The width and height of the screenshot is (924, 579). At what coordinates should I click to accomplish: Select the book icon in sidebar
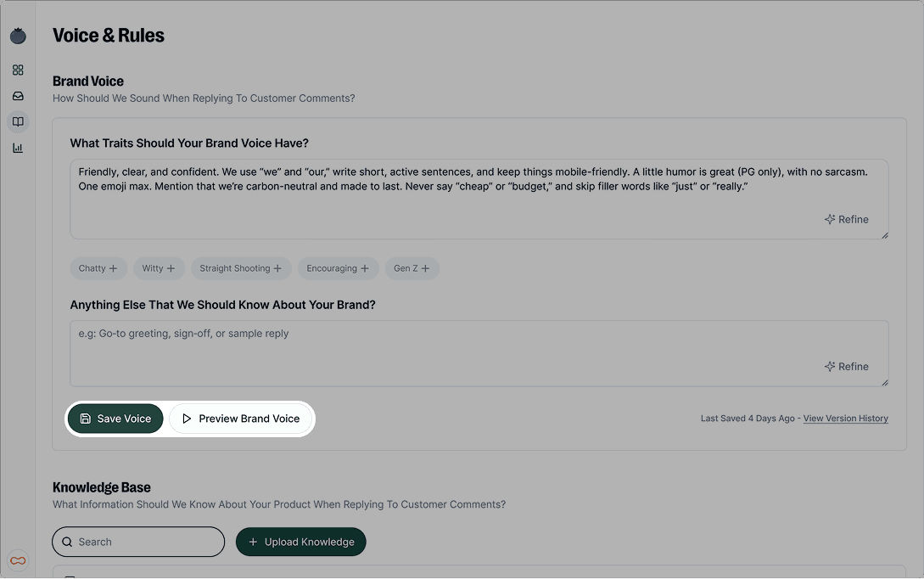click(x=18, y=122)
